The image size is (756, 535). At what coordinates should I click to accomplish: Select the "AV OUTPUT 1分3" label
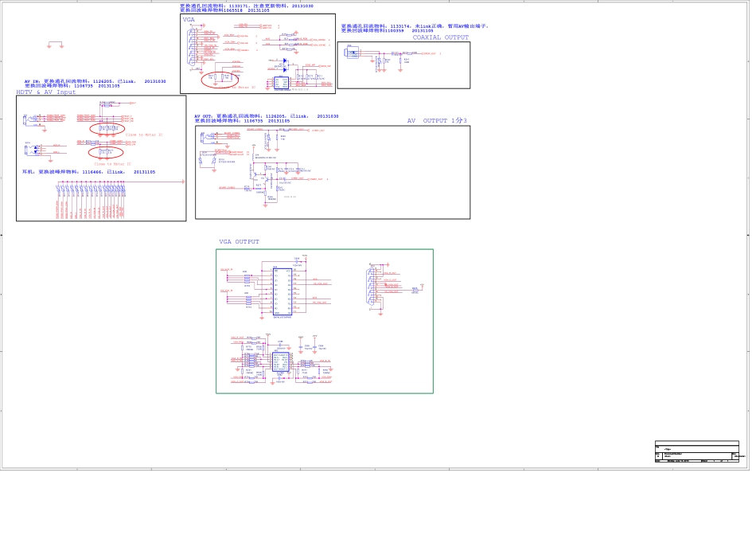(437, 121)
